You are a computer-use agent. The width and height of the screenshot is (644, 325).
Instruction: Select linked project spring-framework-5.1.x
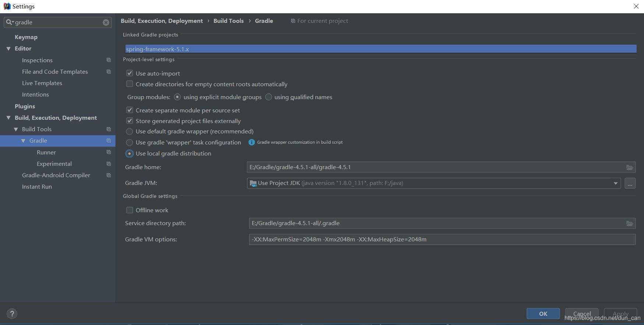pos(381,49)
